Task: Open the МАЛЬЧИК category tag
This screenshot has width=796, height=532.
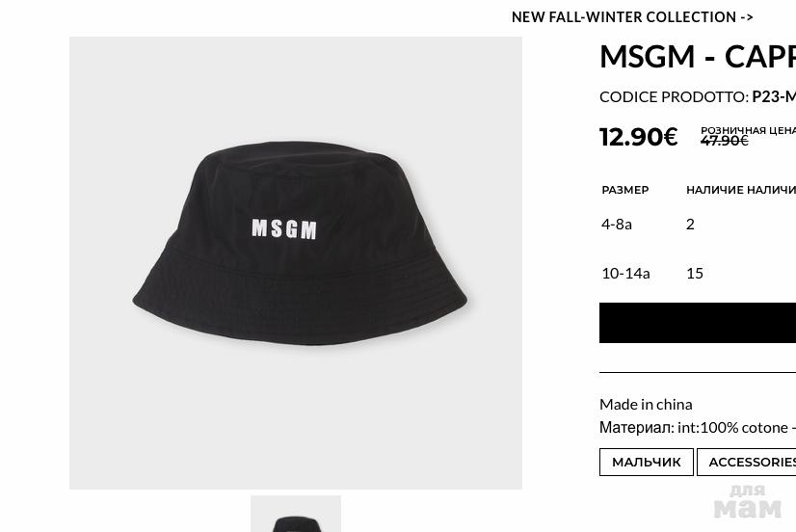Action: (646, 462)
